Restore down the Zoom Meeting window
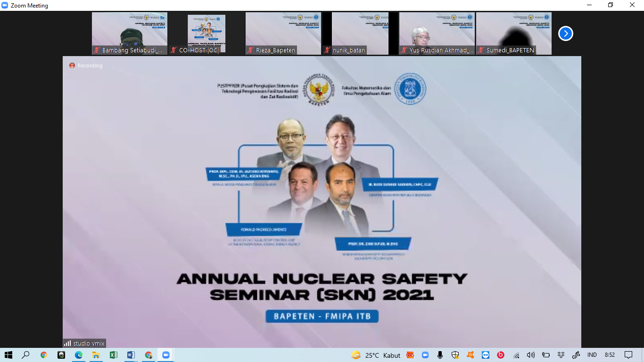 (x=611, y=5)
